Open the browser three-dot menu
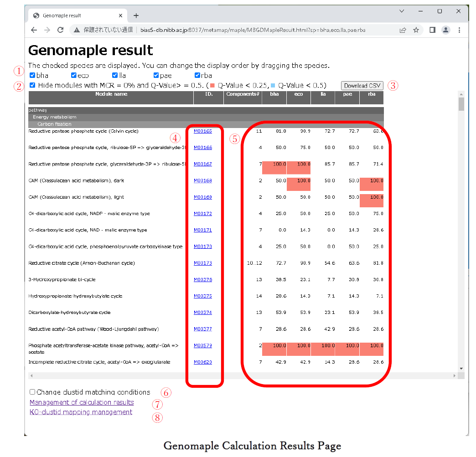The image size is (476, 457). tap(459, 30)
